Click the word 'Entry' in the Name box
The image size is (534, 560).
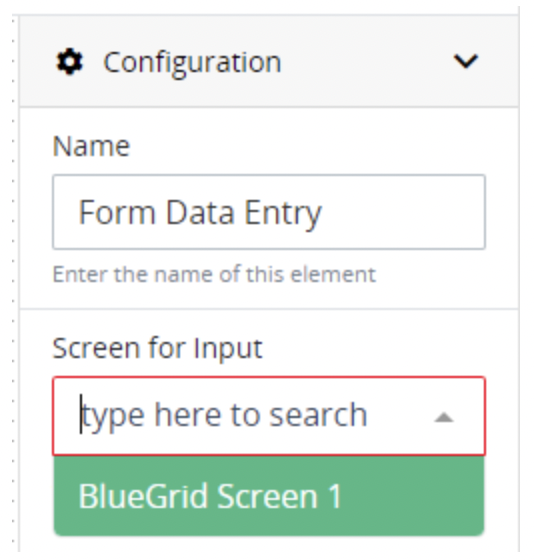283,213
